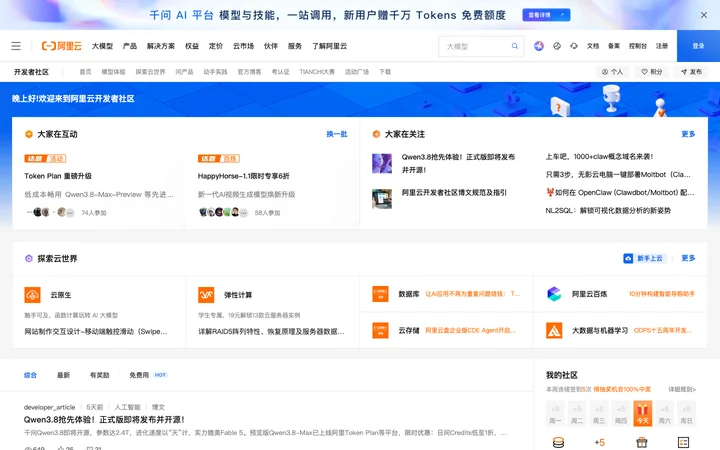The height and width of the screenshot is (450, 720).
Task: Close the top Tokens promo banner
Action: [x=704, y=15]
